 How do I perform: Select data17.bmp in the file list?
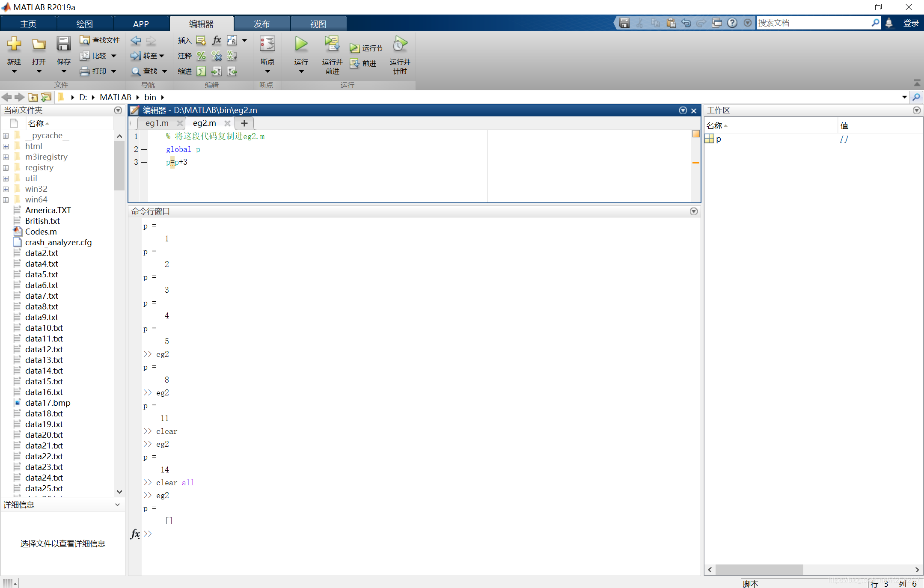pos(48,403)
